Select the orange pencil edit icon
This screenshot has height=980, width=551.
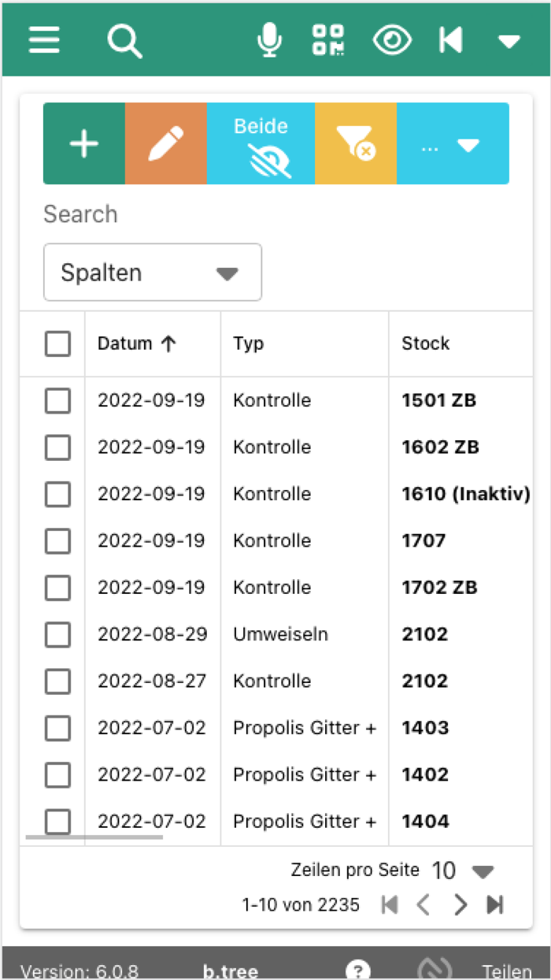(x=166, y=143)
